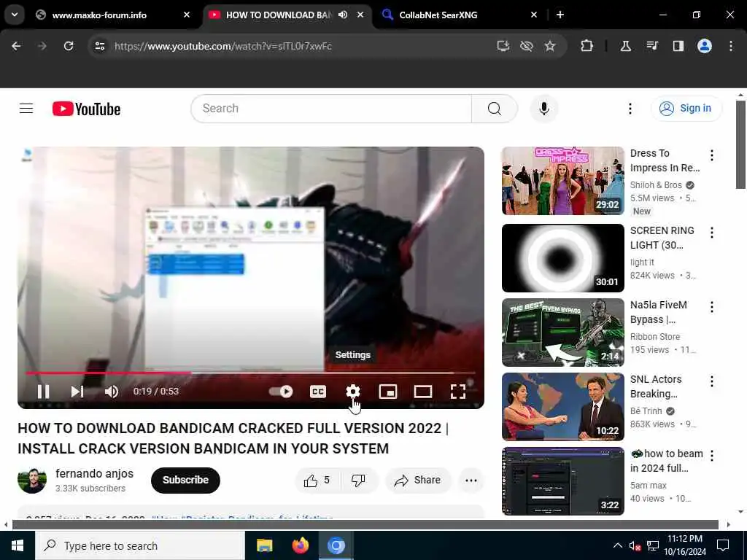Open File Explorer from taskbar
Screen dimensions: 747x560
click(264, 545)
